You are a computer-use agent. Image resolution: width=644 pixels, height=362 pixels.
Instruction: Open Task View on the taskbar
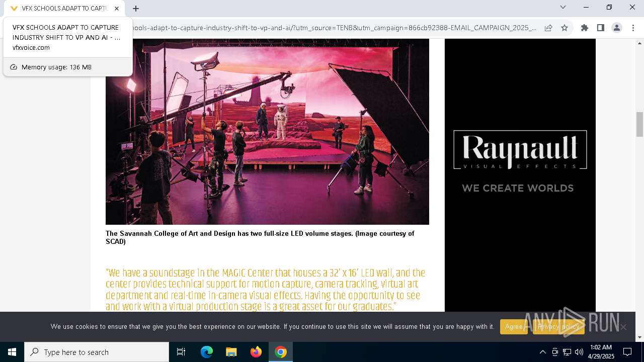tap(181, 352)
